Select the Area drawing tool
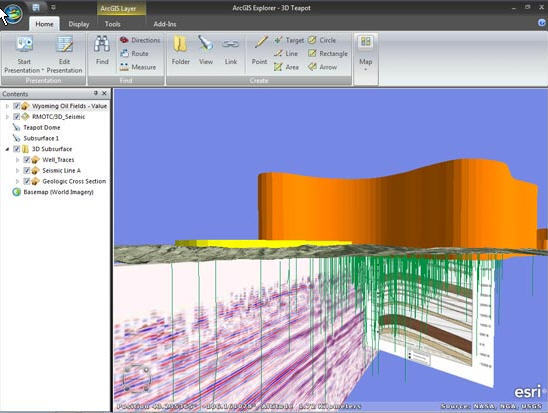 [x=286, y=67]
